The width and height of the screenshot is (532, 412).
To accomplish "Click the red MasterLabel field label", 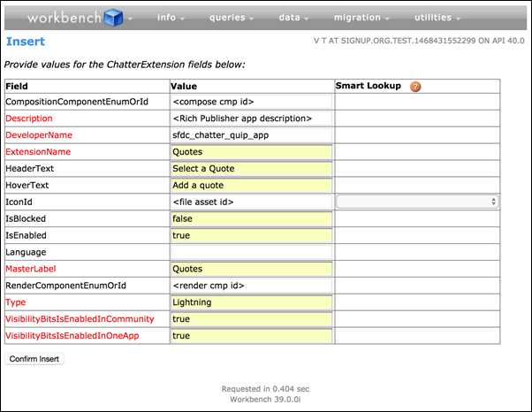I will click(31, 269).
